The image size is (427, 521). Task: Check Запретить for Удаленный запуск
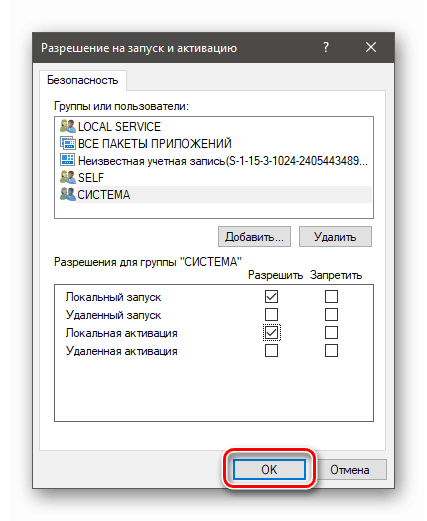[331, 314]
